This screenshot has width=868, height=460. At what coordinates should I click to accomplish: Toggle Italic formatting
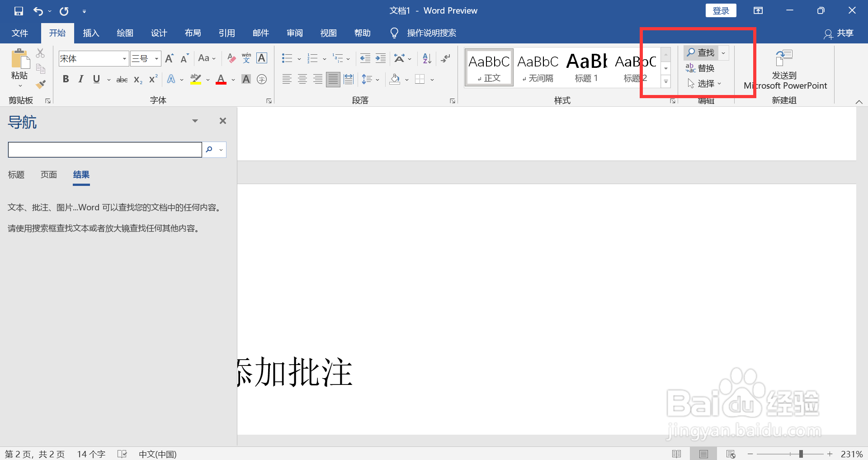(81, 80)
